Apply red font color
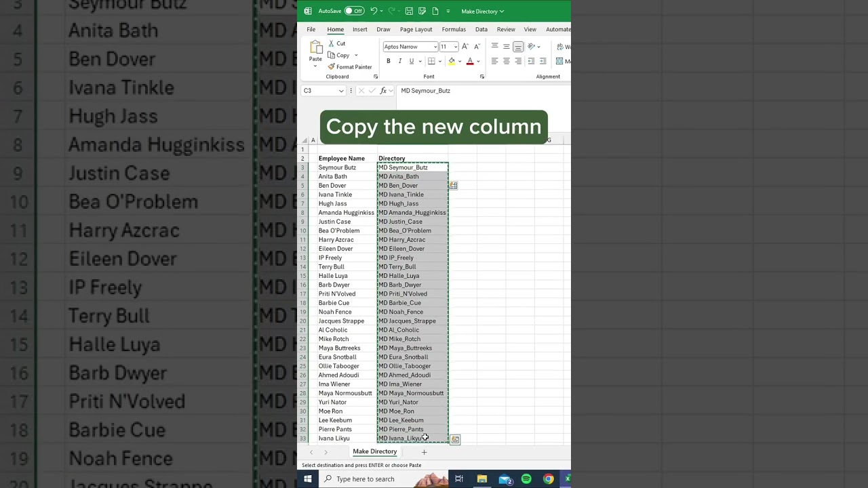The image size is (868, 488). [x=470, y=61]
